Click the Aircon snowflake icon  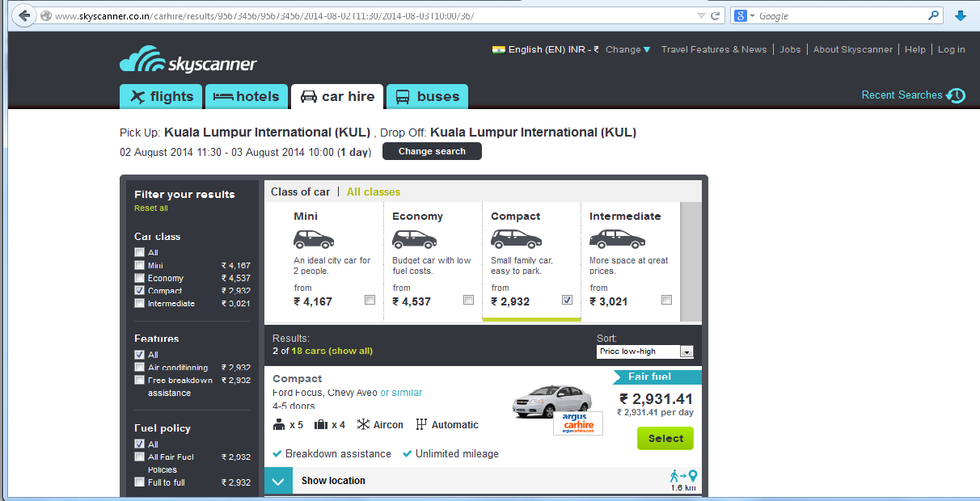pyautogui.click(x=363, y=425)
